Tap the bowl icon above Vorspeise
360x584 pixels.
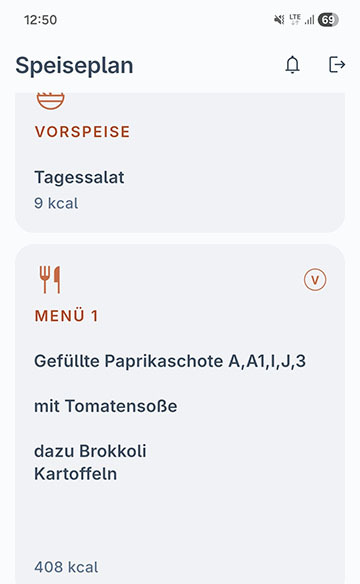(x=51, y=101)
